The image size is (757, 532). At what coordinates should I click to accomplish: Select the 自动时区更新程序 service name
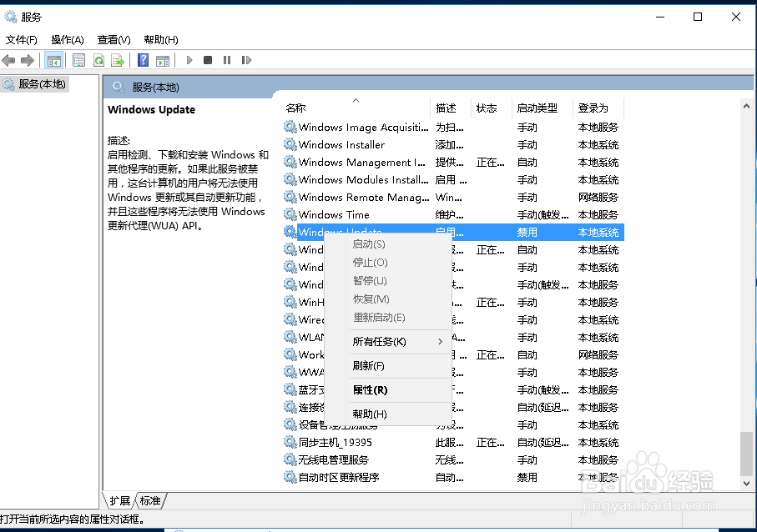[x=339, y=478]
